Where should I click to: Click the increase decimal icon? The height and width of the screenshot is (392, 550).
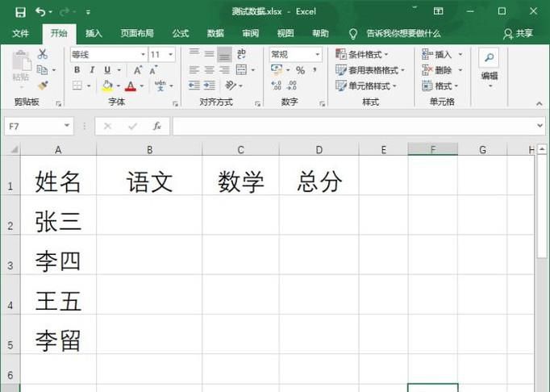click(x=276, y=85)
